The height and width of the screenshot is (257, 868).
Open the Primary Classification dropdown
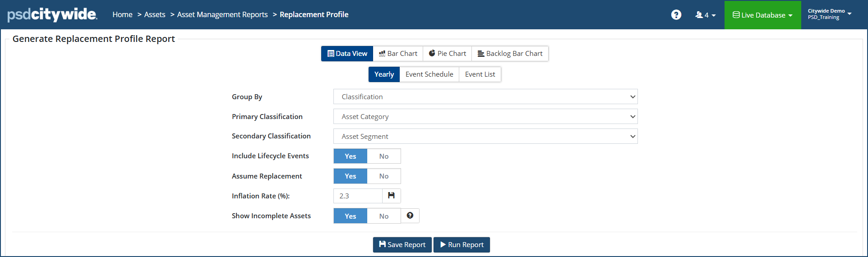pyautogui.click(x=485, y=116)
